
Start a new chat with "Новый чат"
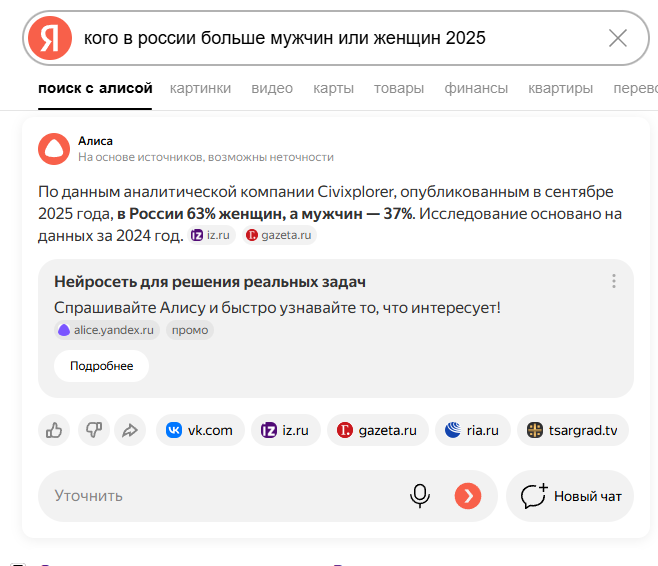click(570, 496)
